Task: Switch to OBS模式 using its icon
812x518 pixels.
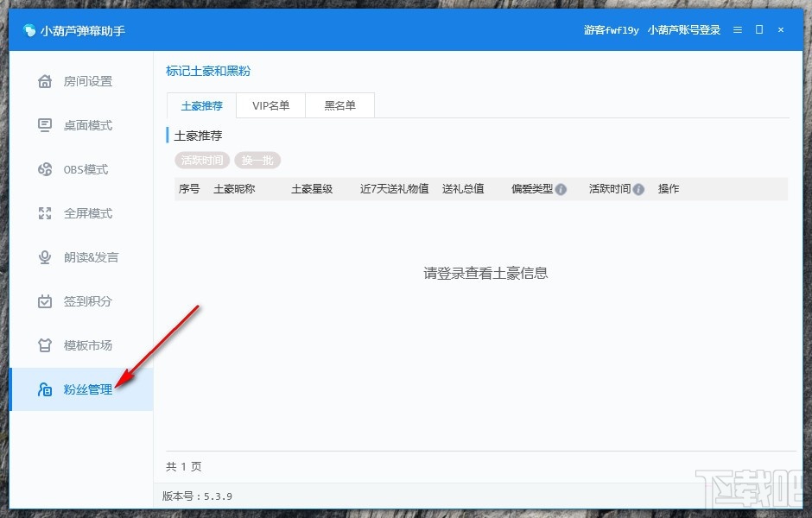Action: point(44,169)
